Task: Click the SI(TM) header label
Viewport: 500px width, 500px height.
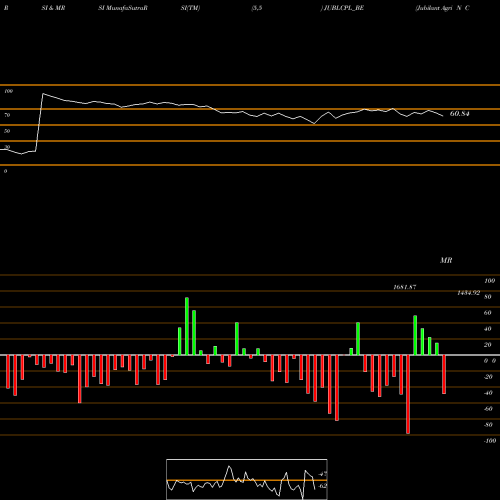Action: [x=190, y=8]
